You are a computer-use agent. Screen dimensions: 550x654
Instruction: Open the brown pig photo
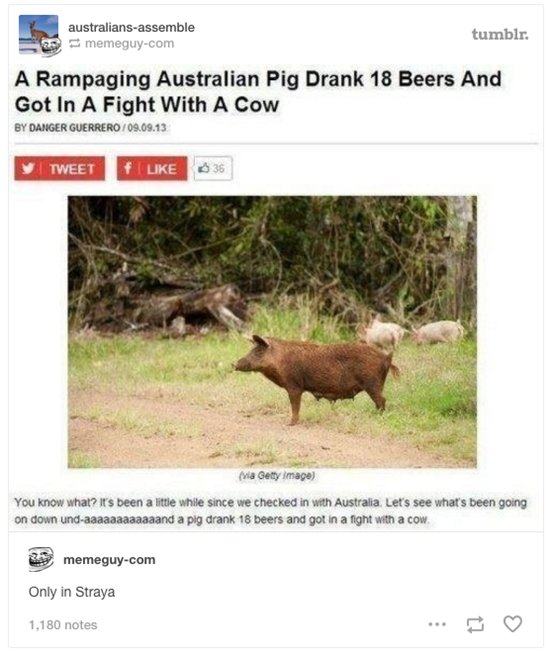click(x=272, y=332)
